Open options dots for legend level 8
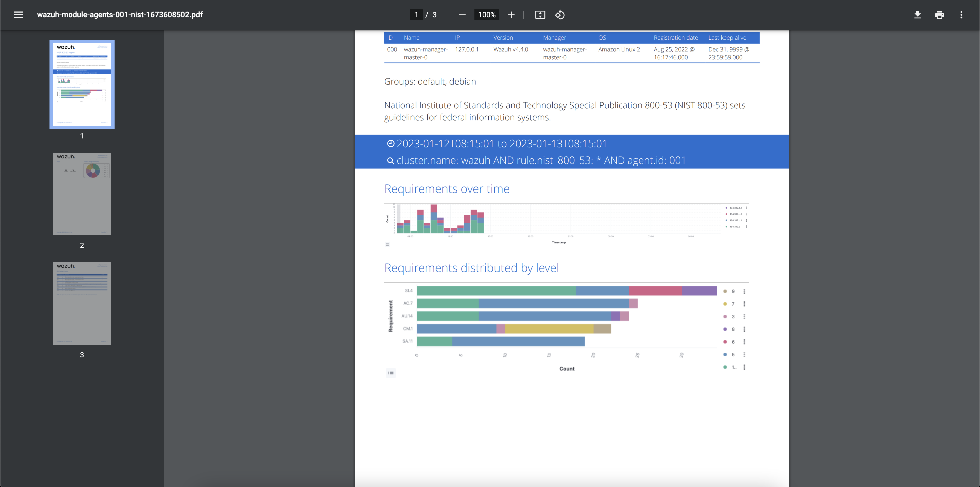 click(745, 329)
